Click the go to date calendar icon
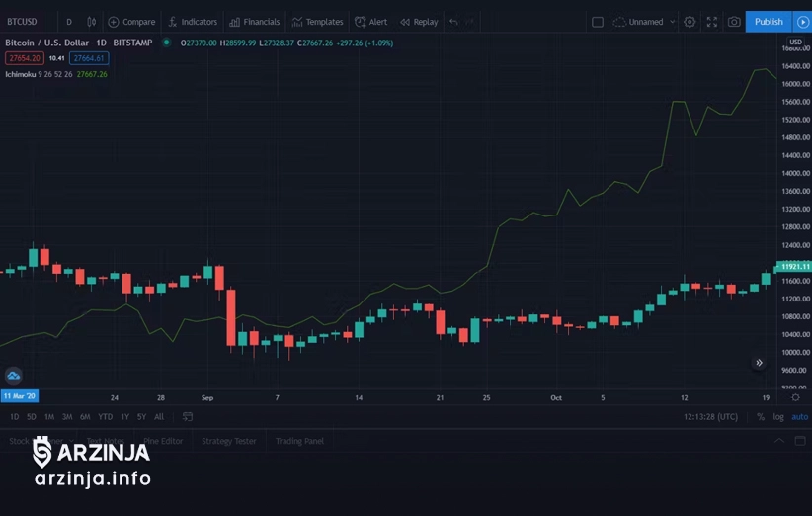 click(x=187, y=417)
